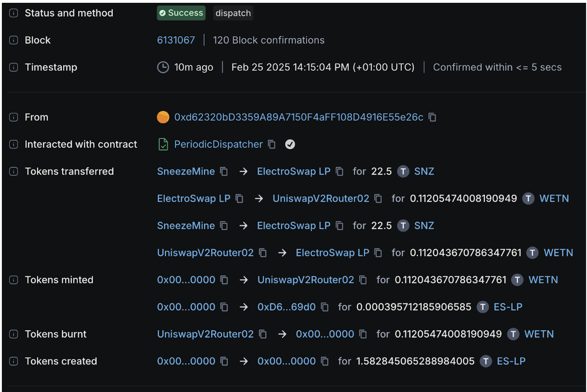Click the info icon beside Timestamp
The width and height of the screenshot is (587, 392).
click(14, 67)
